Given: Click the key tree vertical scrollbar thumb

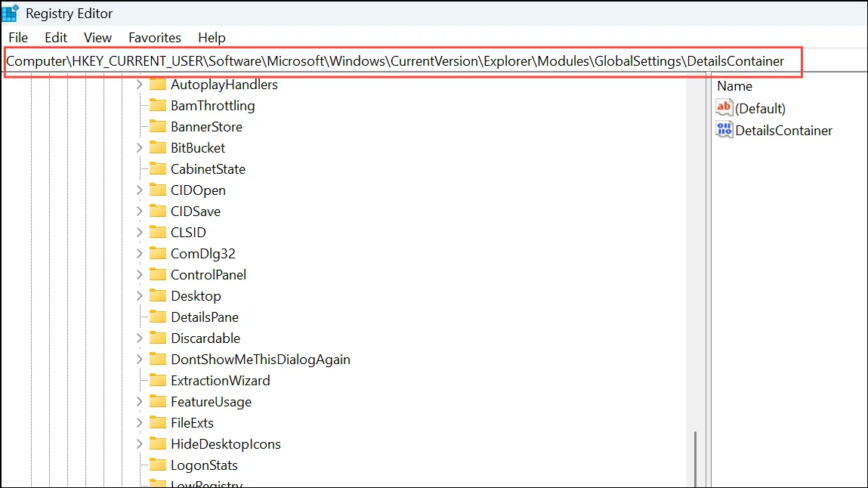Looking at the screenshot, I should tap(695, 459).
